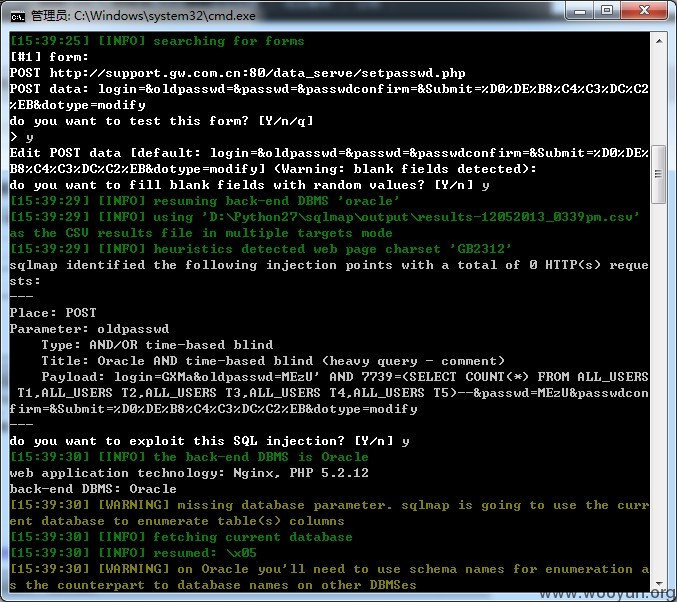The height and width of the screenshot is (602, 677).
Task: Click the results-12052013_0339pm.csv path line
Action: click(325, 217)
